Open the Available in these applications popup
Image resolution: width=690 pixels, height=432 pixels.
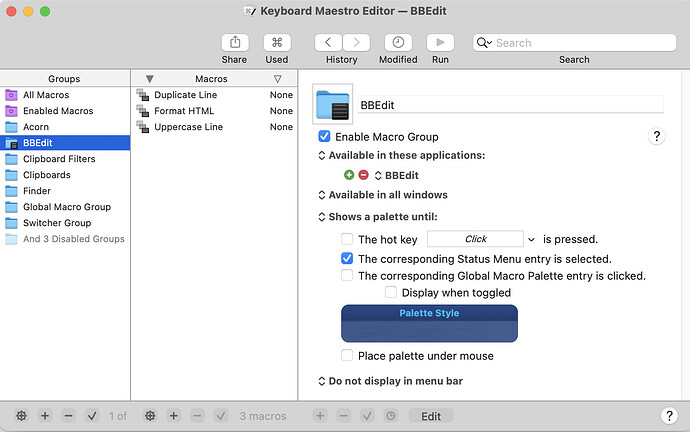coord(402,155)
